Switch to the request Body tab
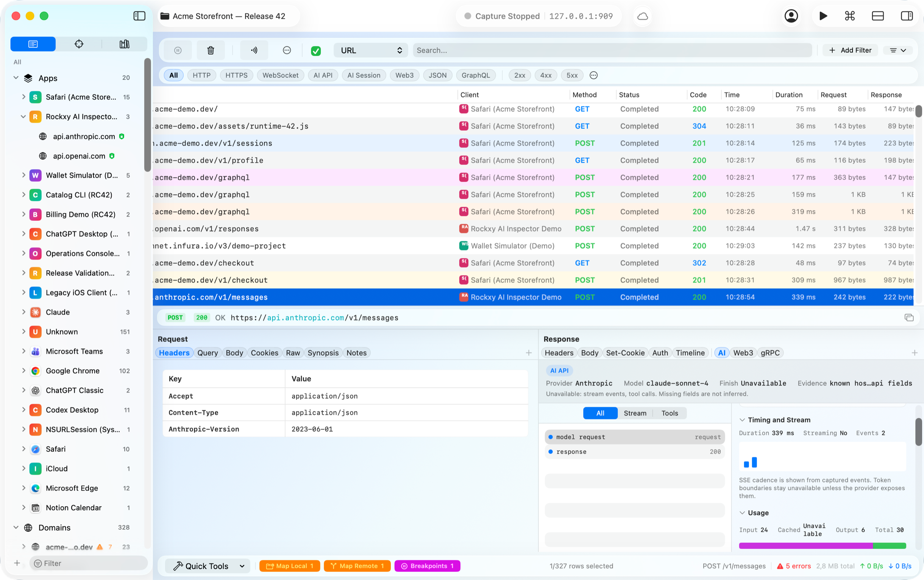This screenshot has height=580, width=924. tap(234, 353)
